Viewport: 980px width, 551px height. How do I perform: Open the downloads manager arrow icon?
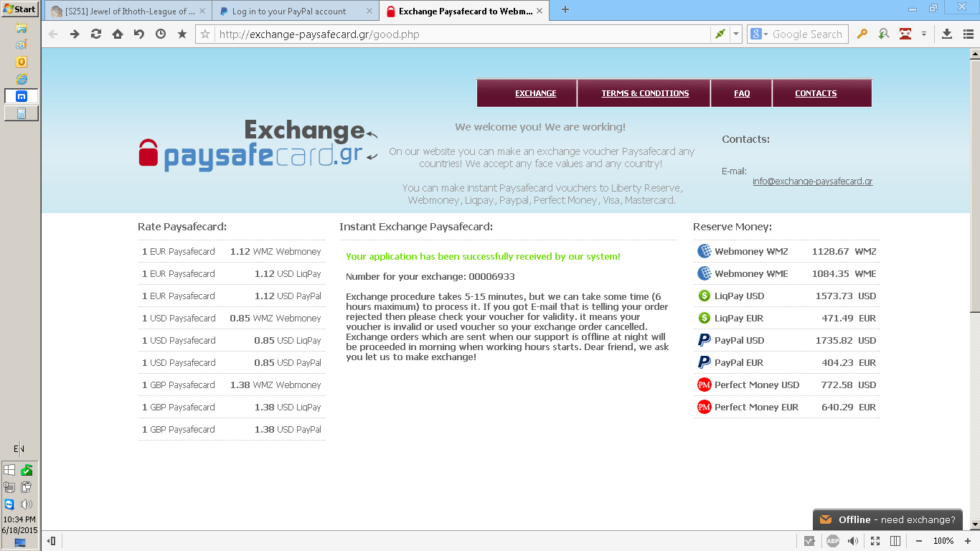(x=946, y=34)
